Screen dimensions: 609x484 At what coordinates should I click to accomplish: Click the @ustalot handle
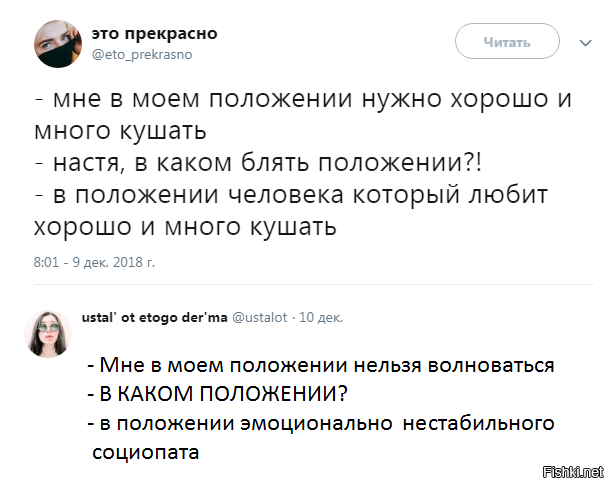[x=260, y=317]
